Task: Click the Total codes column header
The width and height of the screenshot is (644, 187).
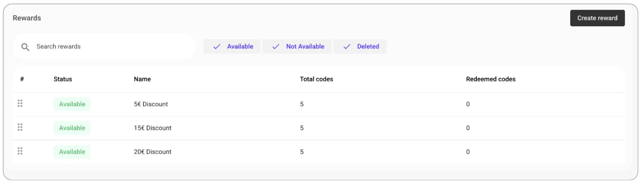Action: tap(317, 79)
